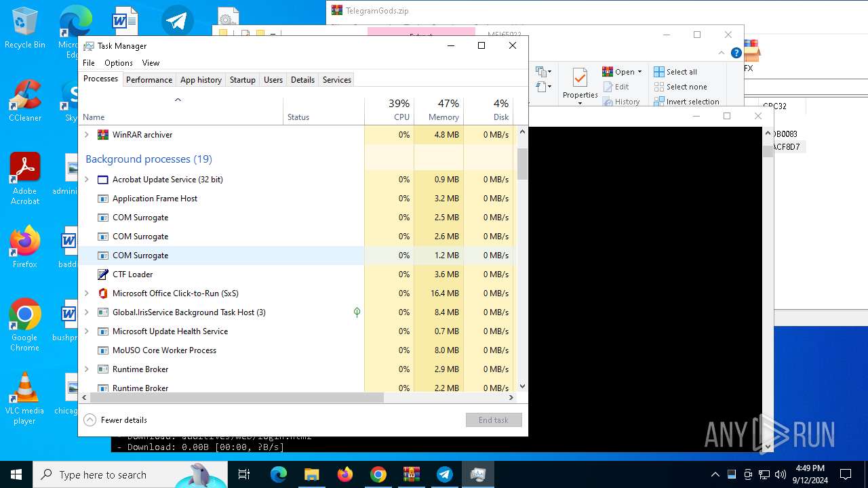Toggle Fewer details in Task Manager
The width and height of the screenshot is (868, 488).
point(115,420)
